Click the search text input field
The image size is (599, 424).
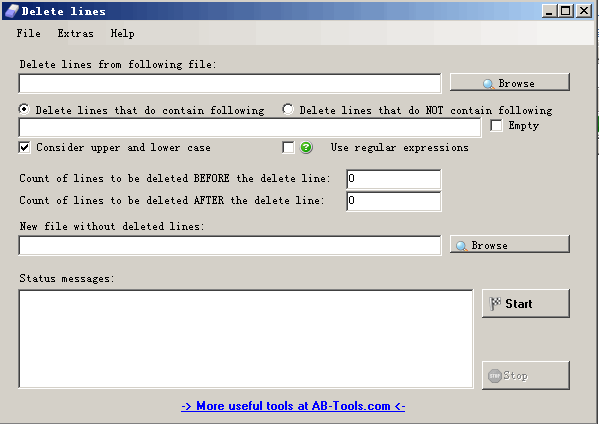pos(249,127)
